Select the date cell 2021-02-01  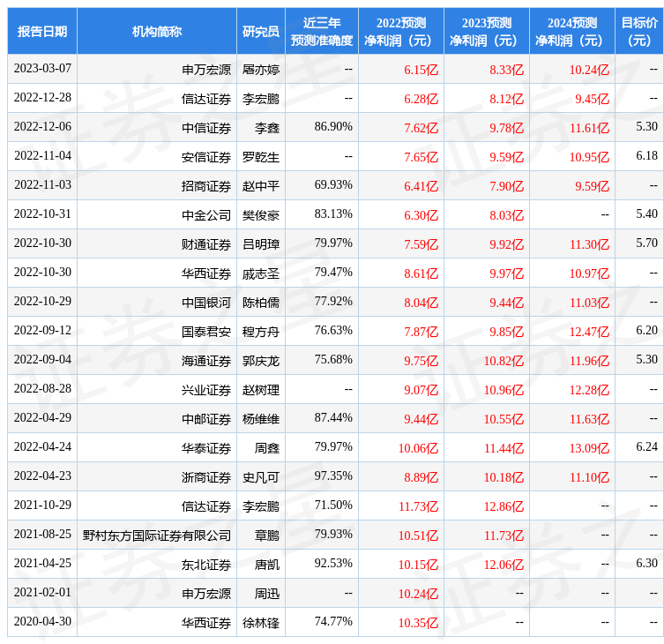click(x=42, y=592)
